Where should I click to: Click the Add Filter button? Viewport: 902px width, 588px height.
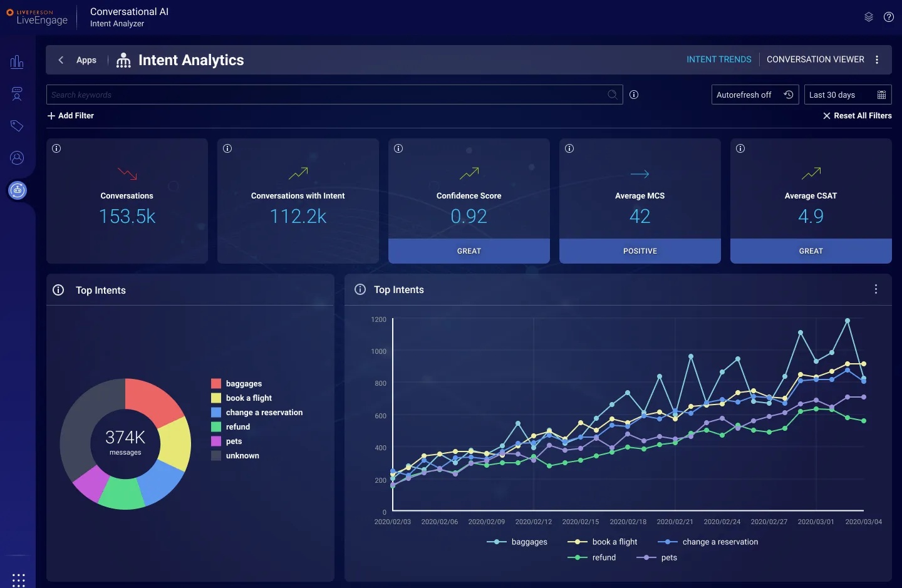click(x=71, y=116)
